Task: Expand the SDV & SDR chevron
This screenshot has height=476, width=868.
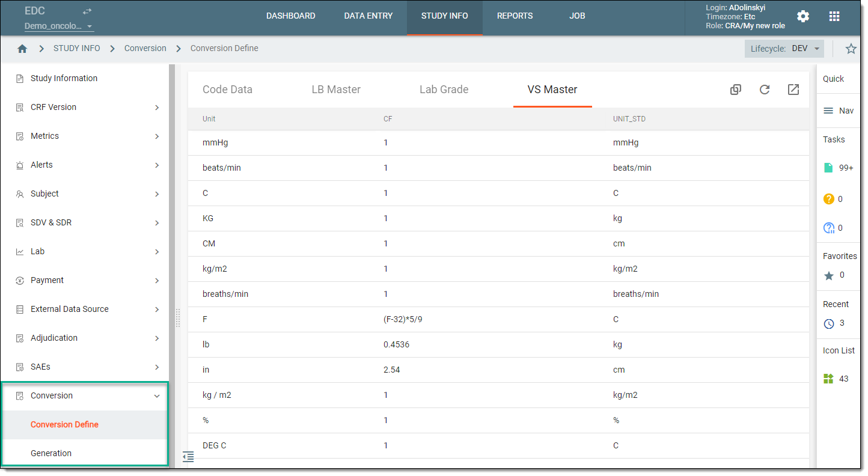Action: click(x=157, y=223)
